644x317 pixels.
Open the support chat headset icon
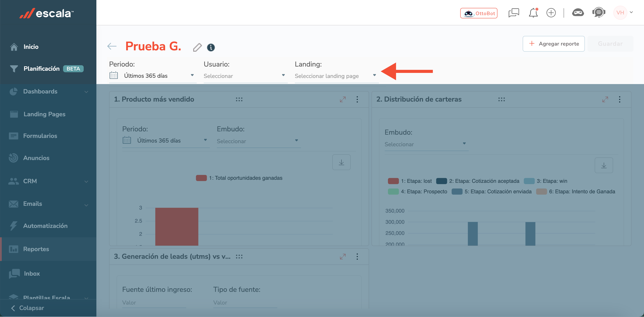pos(598,12)
